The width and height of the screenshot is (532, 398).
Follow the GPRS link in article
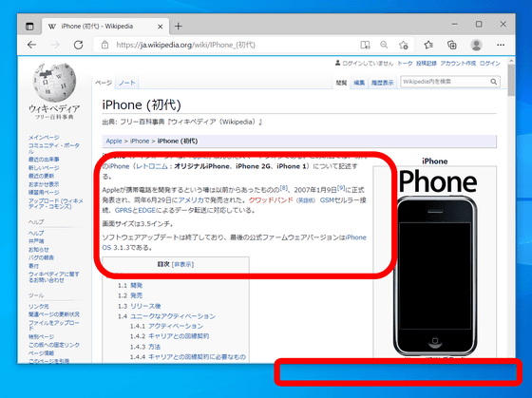(123, 210)
